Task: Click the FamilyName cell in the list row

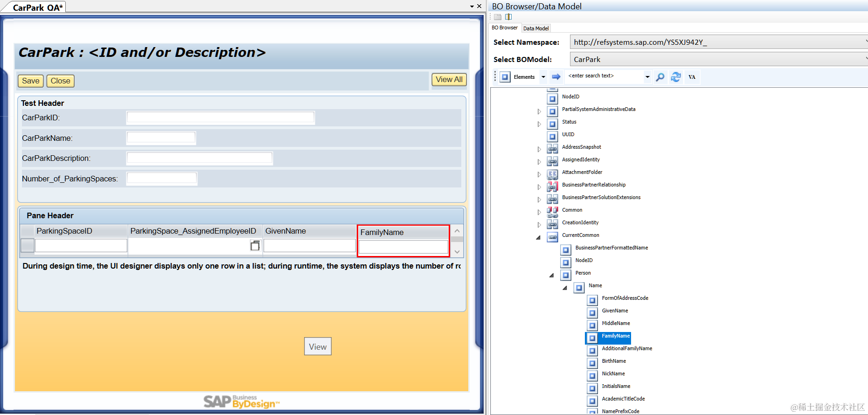Action: click(x=403, y=247)
